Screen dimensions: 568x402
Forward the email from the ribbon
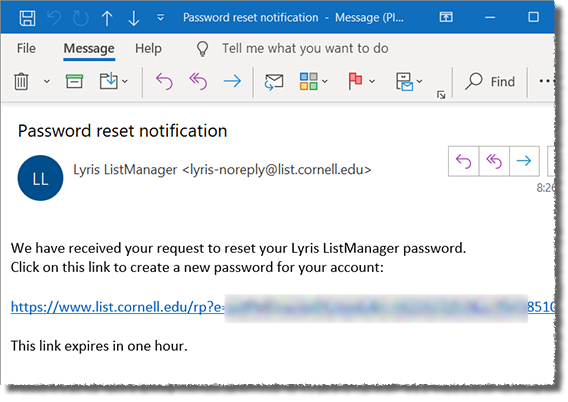coord(232,81)
